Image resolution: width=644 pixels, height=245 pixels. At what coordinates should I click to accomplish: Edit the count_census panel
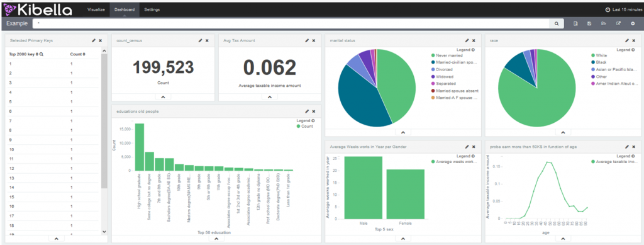[x=201, y=41]
